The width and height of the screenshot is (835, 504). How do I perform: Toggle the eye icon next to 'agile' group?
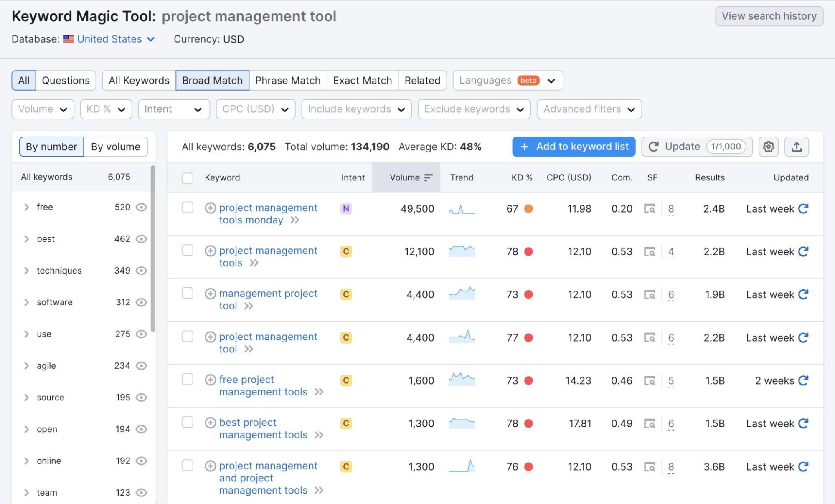coord(142,366)
